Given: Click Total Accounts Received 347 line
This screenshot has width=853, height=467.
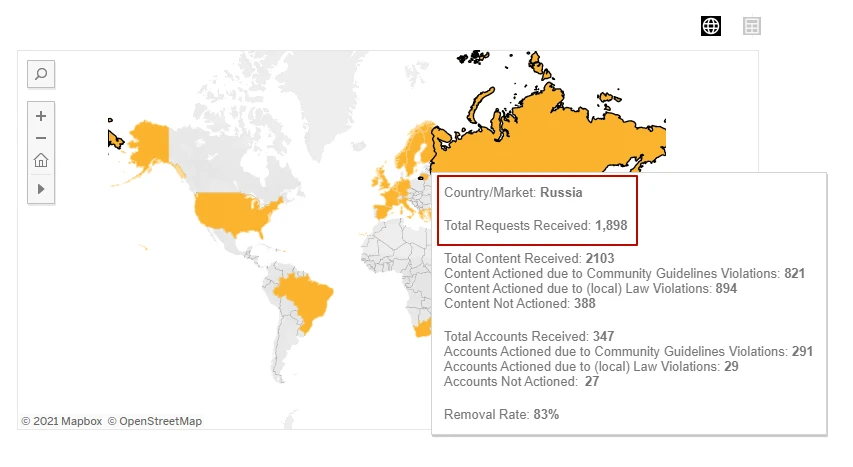Looking at the screenshot, I should (x=529, y=336).
